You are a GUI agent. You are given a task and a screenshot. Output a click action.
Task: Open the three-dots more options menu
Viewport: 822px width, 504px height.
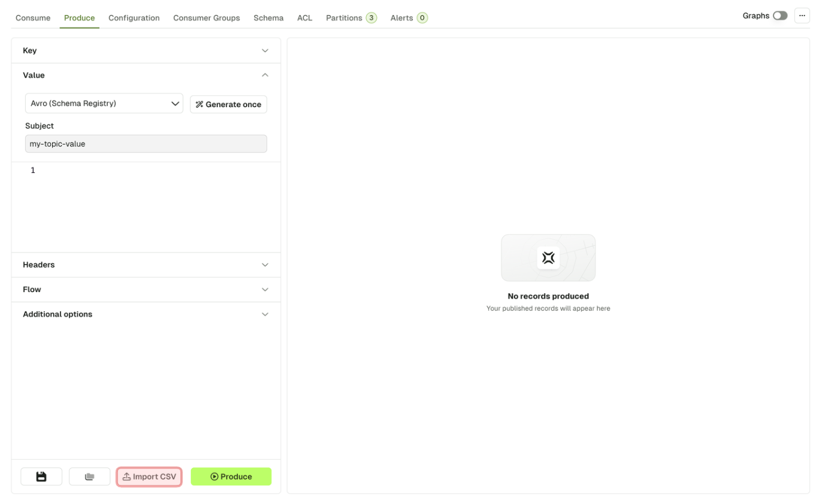coord(802,16)
